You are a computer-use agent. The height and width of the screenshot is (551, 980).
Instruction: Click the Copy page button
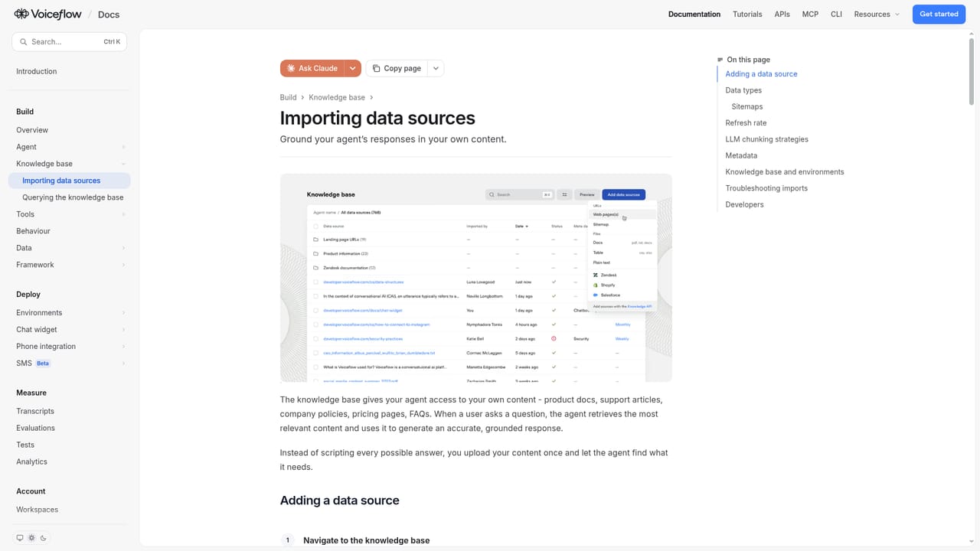click(x=397, y=68)
